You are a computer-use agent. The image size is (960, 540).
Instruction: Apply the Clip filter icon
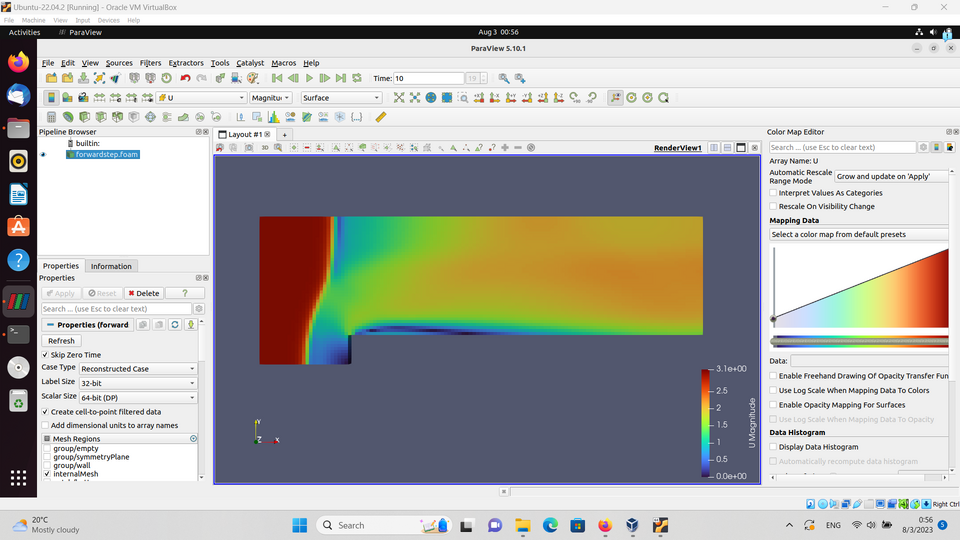coord(84,117)
